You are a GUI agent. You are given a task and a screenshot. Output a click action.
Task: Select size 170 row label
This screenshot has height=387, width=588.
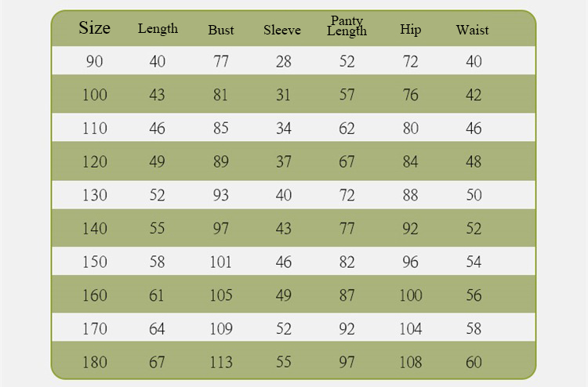95,329
